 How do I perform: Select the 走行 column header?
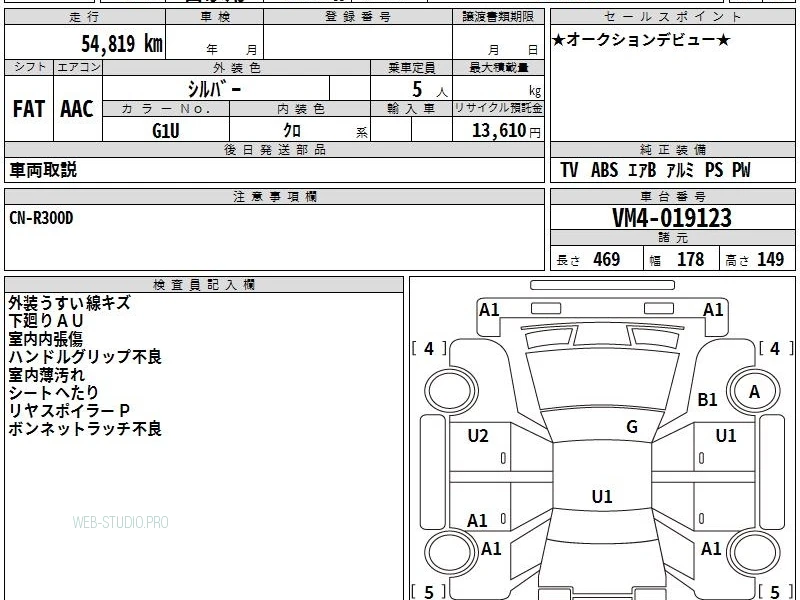click(x=85, y=17)
